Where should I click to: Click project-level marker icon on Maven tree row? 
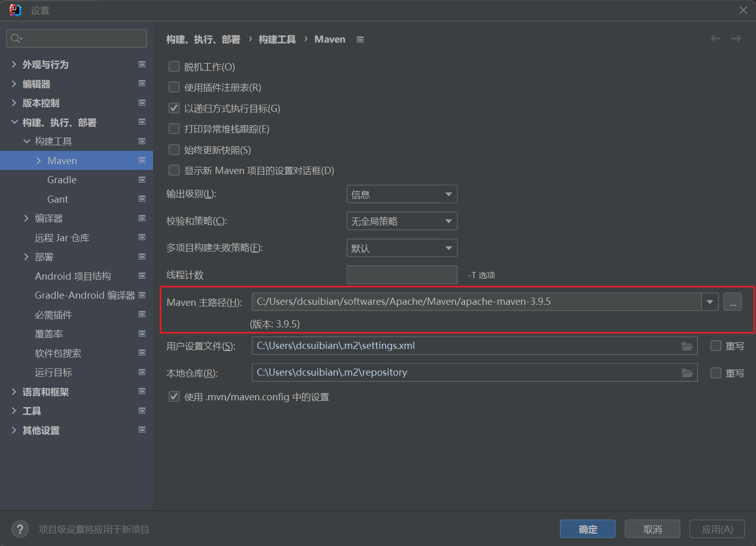[142, 161]
